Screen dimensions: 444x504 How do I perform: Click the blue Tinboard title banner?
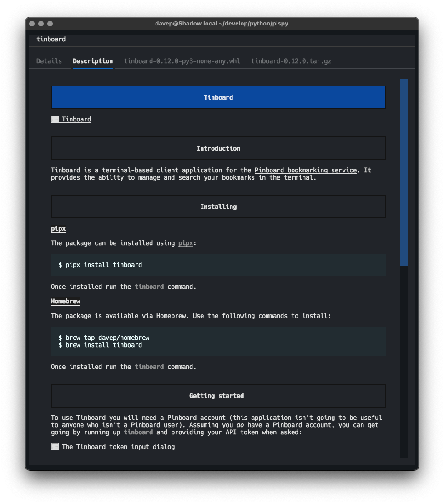[x=218, y=97]
